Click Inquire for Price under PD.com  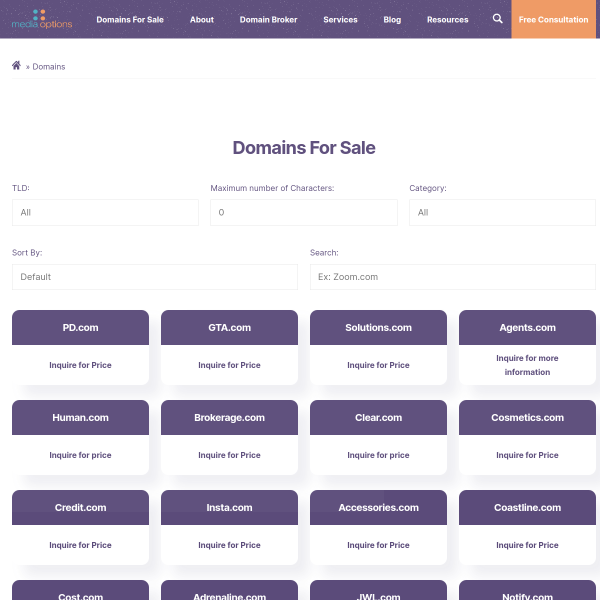pyautogui.click(x=80, y=365)
